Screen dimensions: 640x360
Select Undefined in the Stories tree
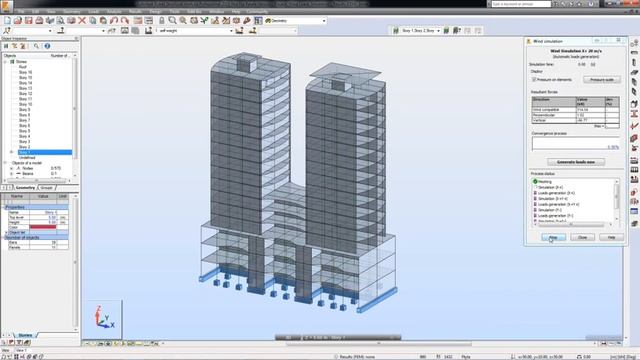coord(27,158)
